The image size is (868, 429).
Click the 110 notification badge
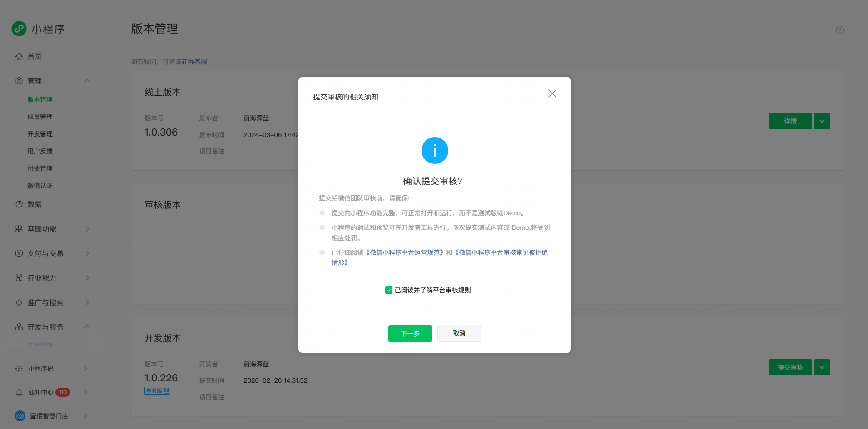pyautogui.click(x=63, y=392)
